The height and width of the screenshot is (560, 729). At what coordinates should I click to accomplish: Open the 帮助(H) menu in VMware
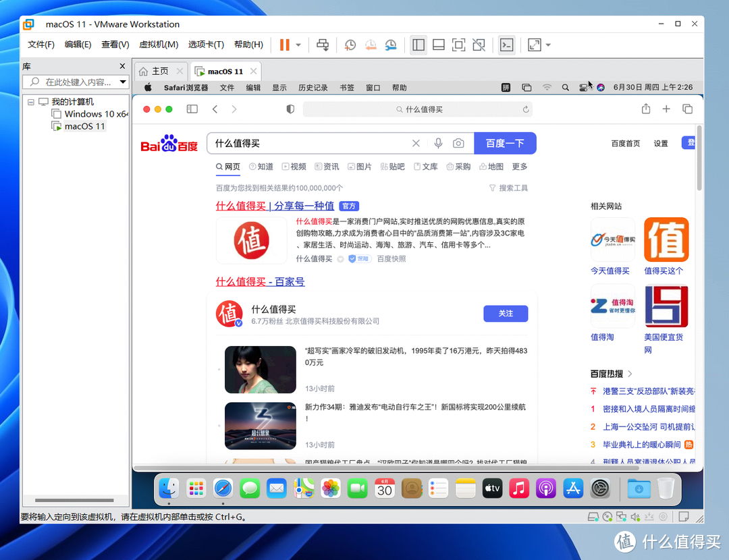pos(248,45)
